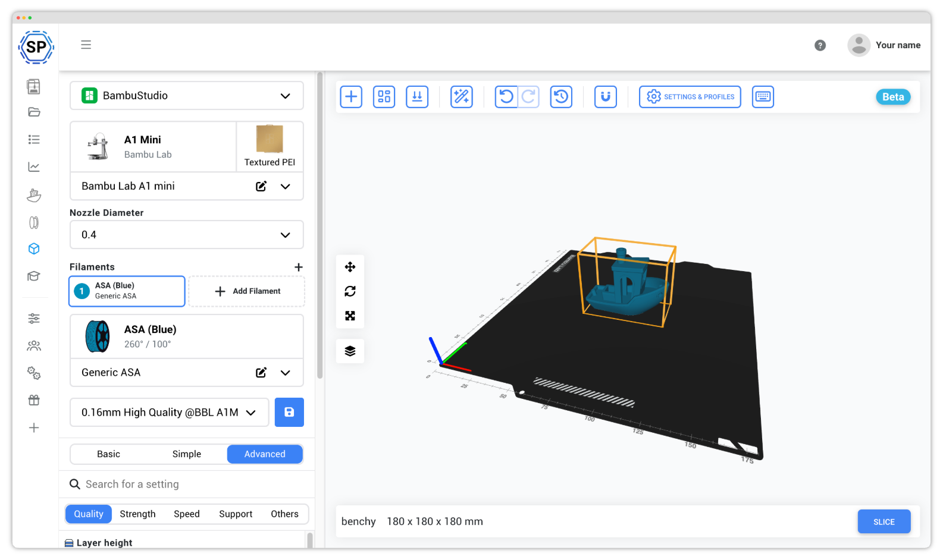Screen dimensions: 943x560
Task: Switch to Basic settings mode
Action: pos(109,454)
